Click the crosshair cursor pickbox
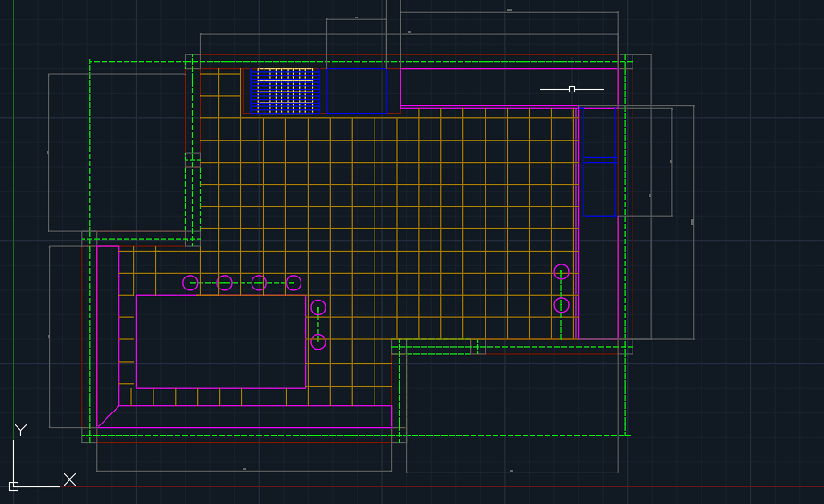Viewport: 824px width, 504px height. click(572, 89)
